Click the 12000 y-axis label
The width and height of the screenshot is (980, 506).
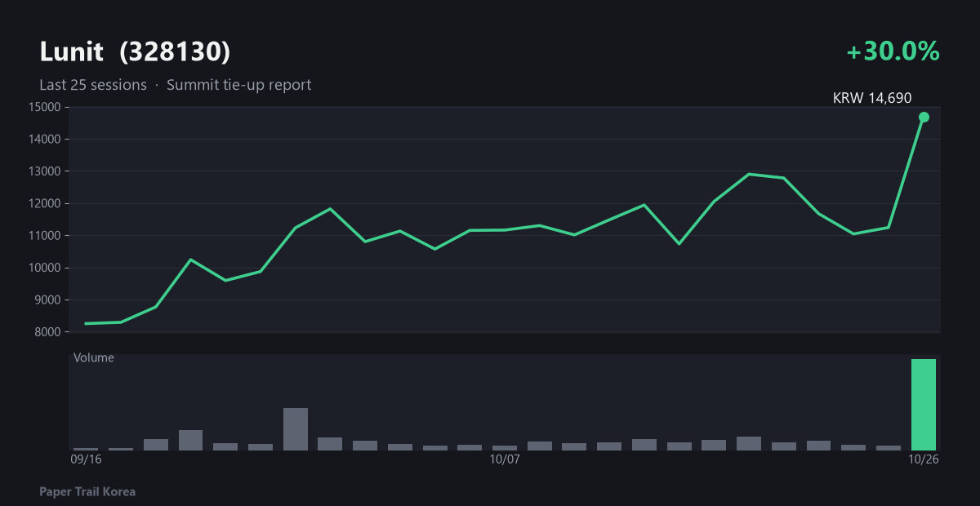point(45,203)
